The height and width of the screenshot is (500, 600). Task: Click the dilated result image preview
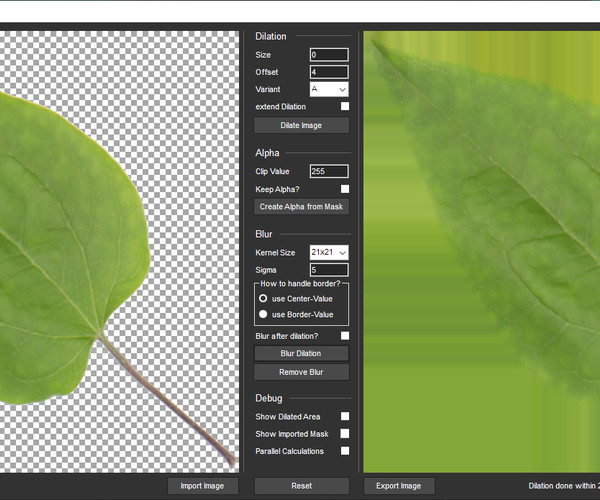tap(481, 252)
